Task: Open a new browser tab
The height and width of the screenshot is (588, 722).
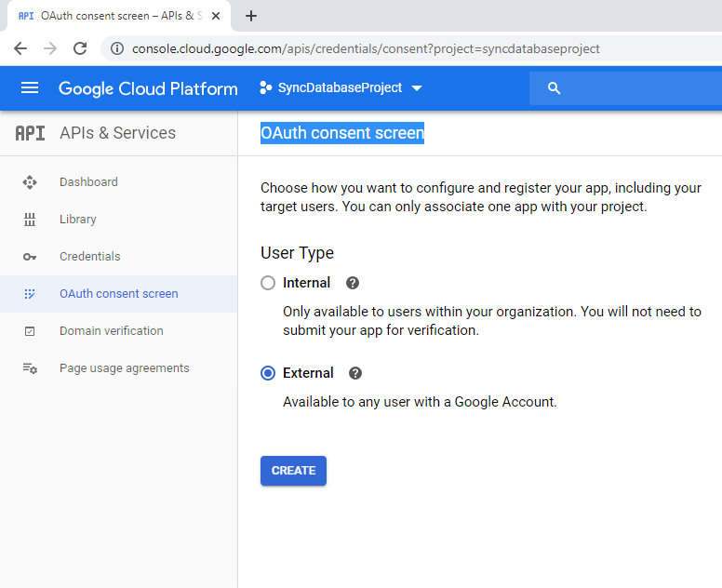Action: pos(251,16)
